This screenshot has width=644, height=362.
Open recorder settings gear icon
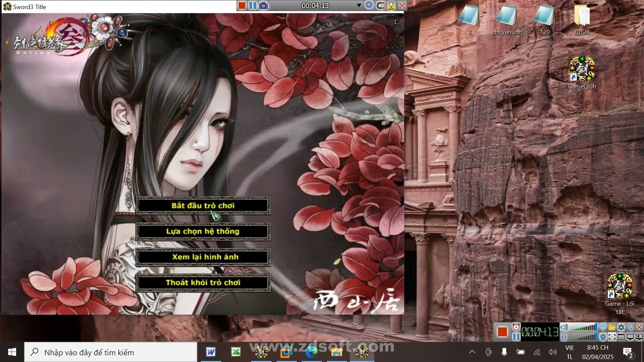coord(621,327)
